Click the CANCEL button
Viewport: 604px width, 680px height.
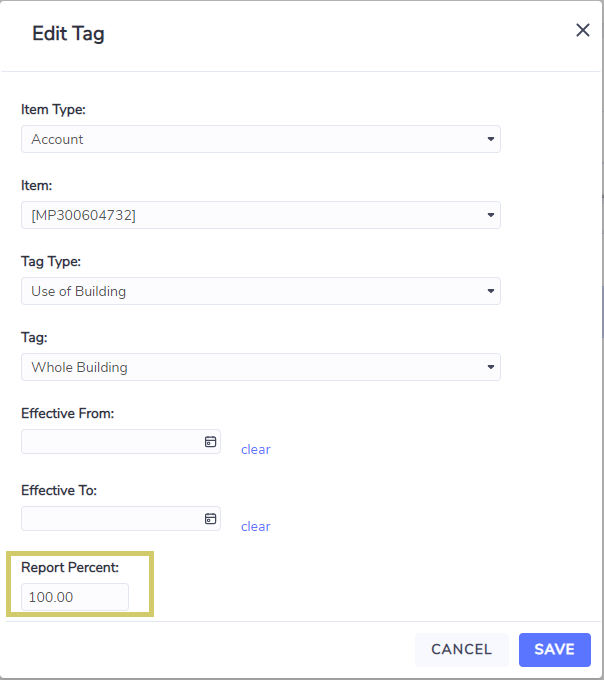click(x=461, y=649)
